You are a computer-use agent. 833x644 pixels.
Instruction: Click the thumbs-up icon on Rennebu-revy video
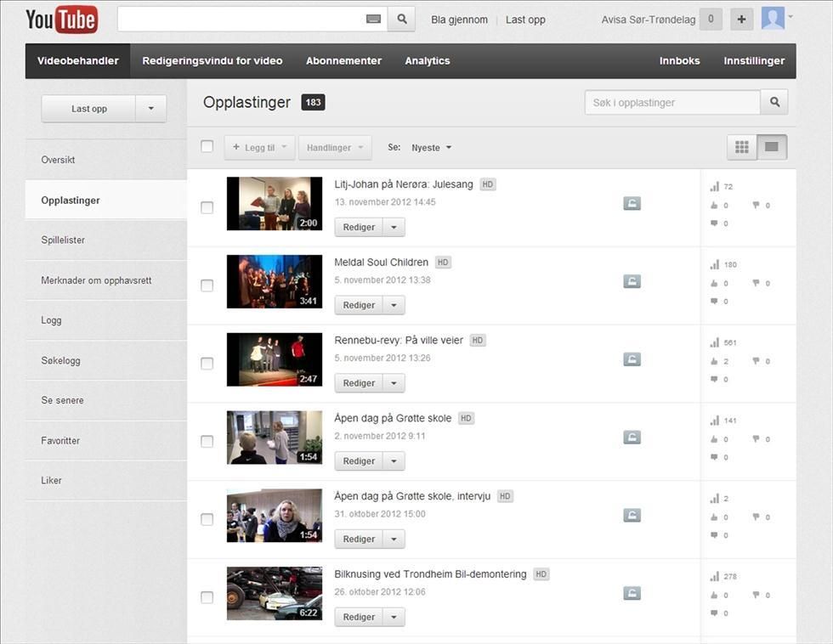point(714,360)
